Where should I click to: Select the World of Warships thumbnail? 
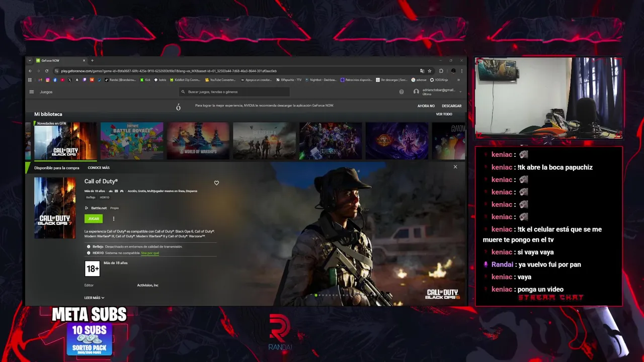[198, 141]
